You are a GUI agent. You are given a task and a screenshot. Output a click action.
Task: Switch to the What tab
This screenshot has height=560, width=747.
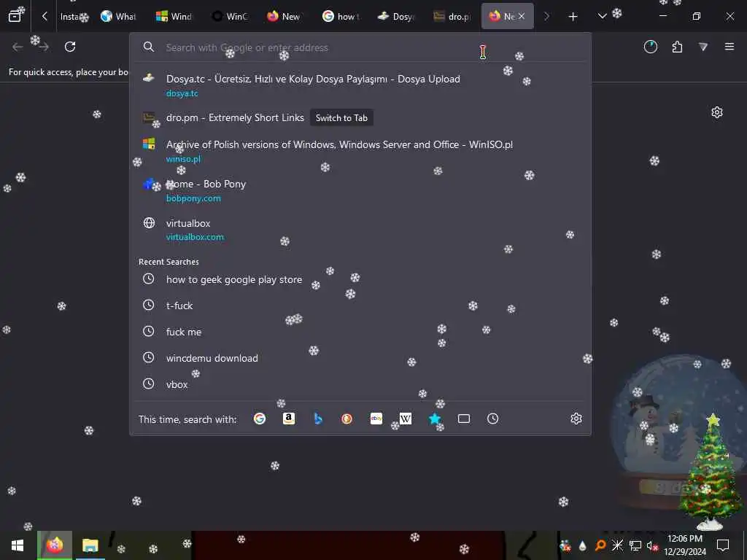click(x=119, y=16)
